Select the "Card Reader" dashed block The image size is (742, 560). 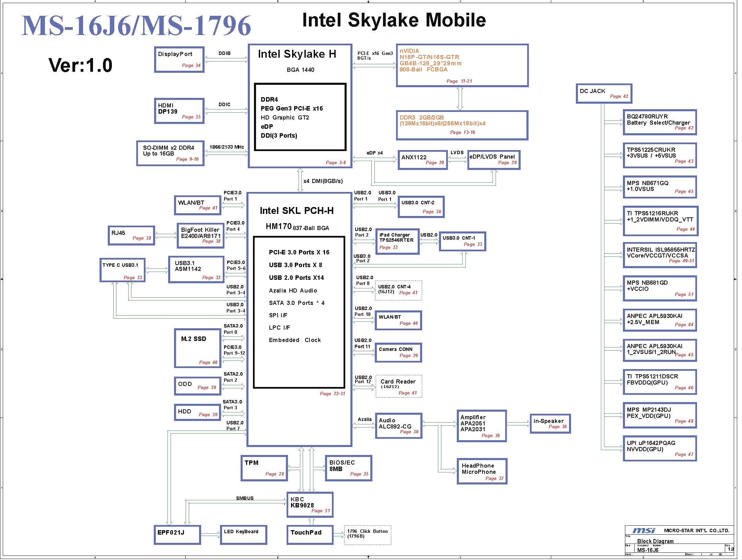(x=399, y=386)
